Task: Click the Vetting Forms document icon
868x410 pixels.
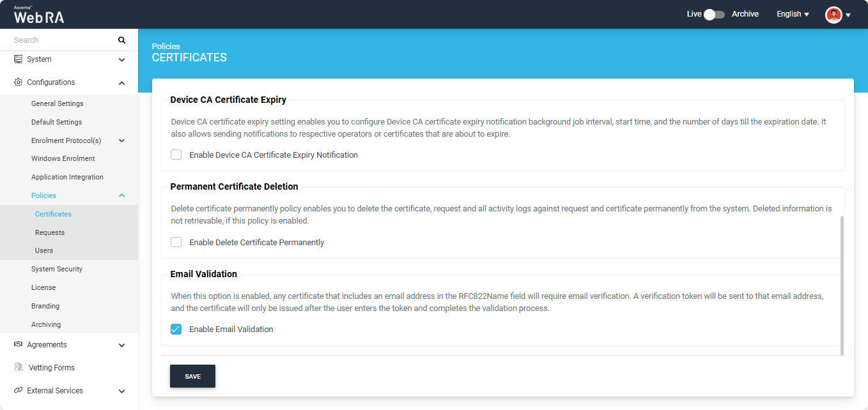Action: [x=19, y=368]
